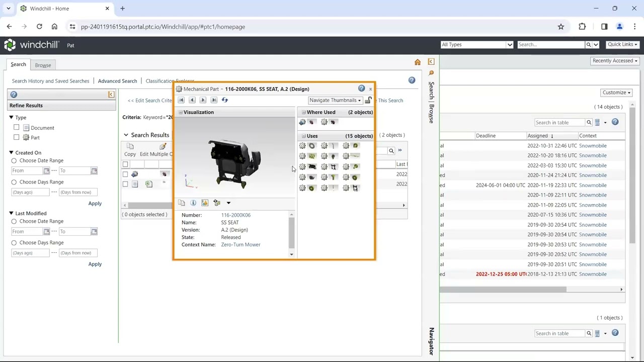Open help in Mechanical Part popup
The height and width of the screenshot is (362, 644).
361,88
